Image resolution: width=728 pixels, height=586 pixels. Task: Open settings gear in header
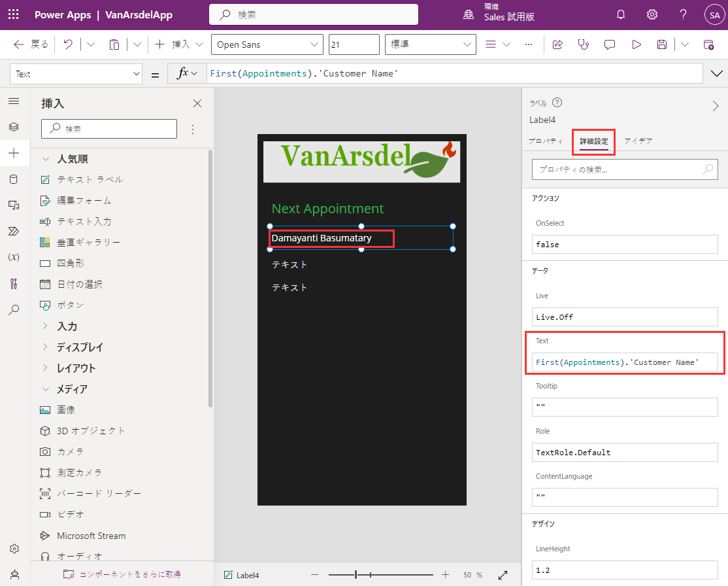tap(652, 15)
